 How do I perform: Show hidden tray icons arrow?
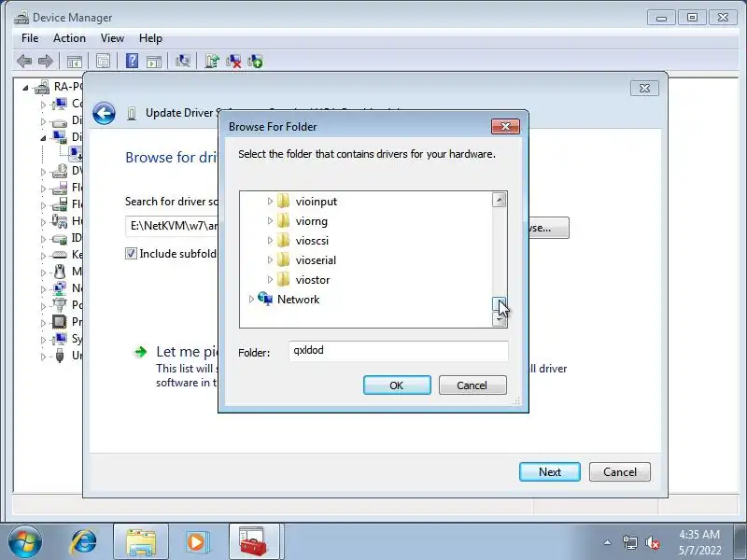click(608, 542)
